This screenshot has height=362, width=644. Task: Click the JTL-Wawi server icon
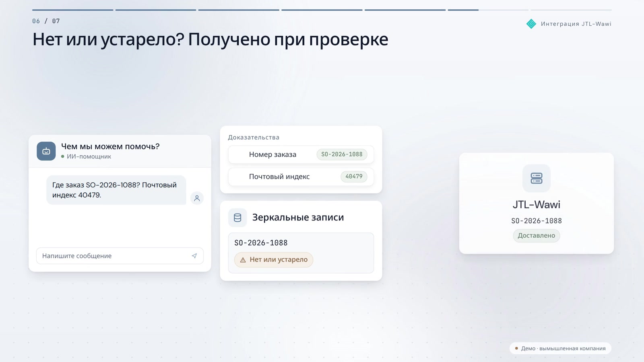pyautogui.click(x=537, y=178)
